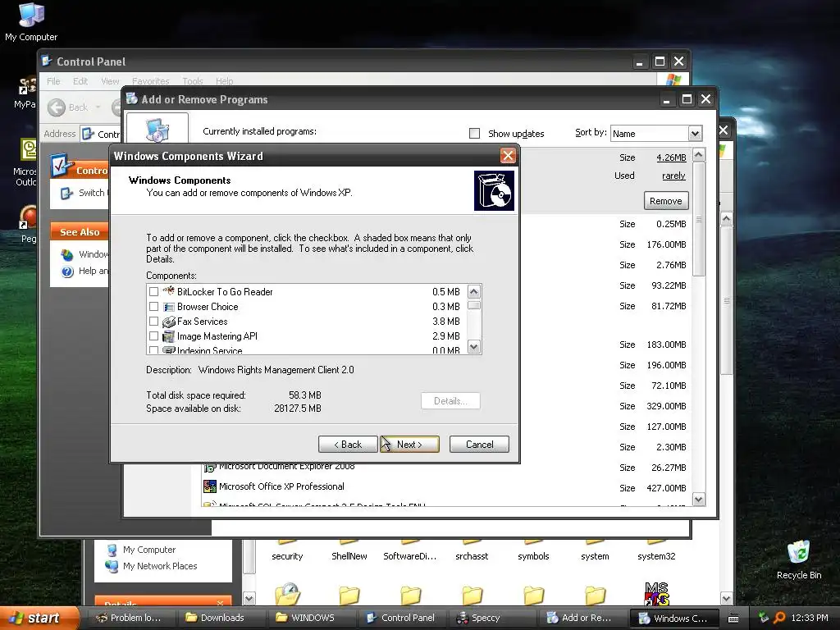The image size is (840, 630).
Task: Open View menu in Control Panel
Action: (x=111, y=81)
